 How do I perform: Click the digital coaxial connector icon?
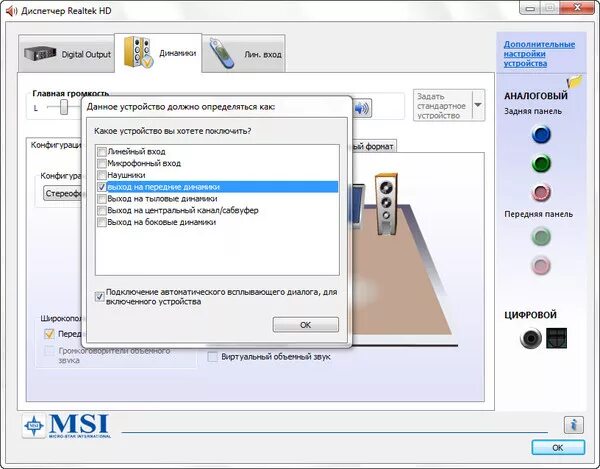[x=531, y=338]
